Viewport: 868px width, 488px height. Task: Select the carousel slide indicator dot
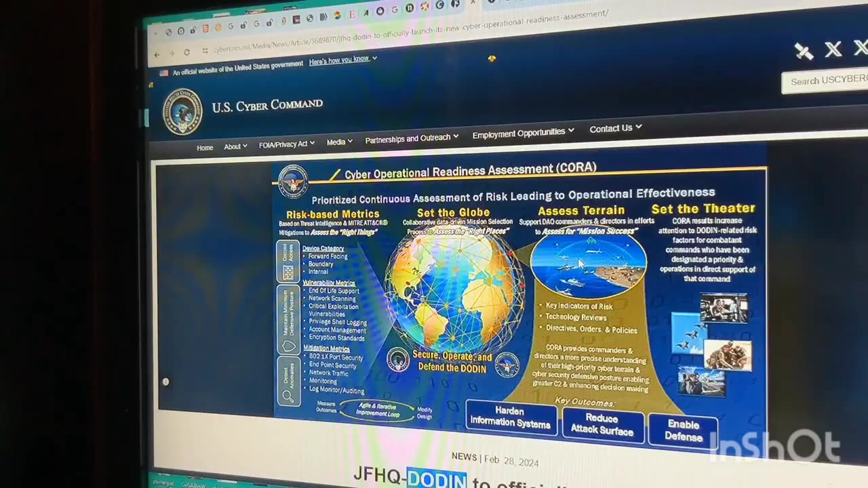[x=165, y=382]
